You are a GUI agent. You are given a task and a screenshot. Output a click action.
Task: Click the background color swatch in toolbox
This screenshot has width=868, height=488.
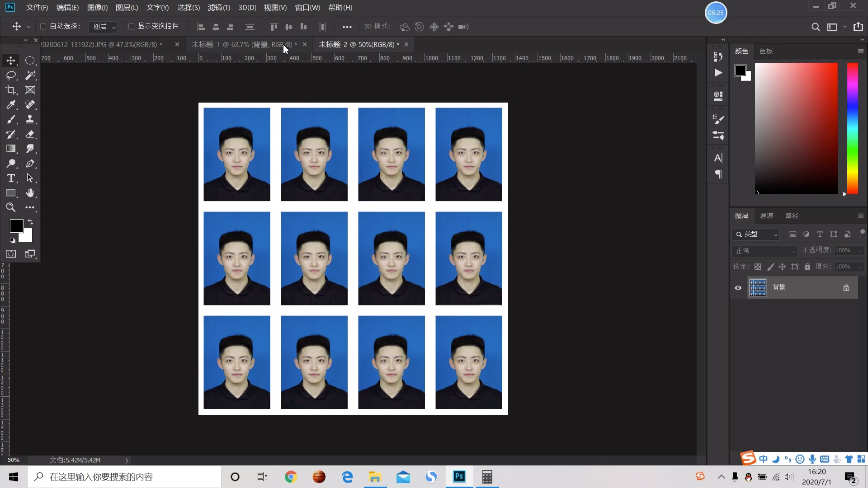coord(27,237)
